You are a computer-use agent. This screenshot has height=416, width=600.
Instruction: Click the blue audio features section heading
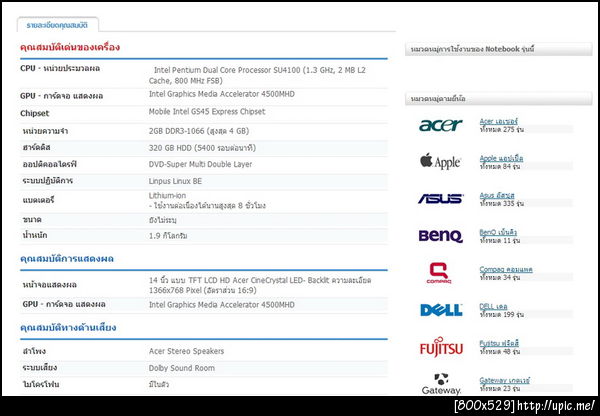coord(68,328)
